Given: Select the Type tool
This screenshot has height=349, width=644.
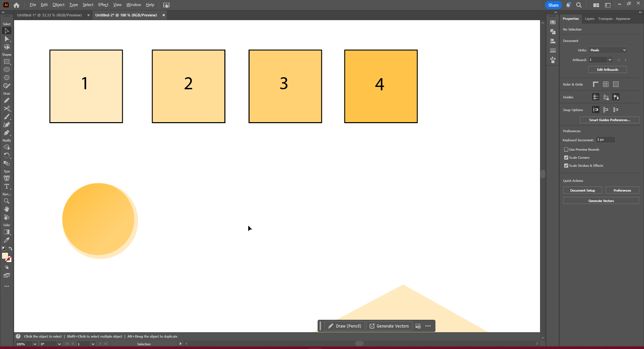Looking at the screenshot, I should pos(7,186).
